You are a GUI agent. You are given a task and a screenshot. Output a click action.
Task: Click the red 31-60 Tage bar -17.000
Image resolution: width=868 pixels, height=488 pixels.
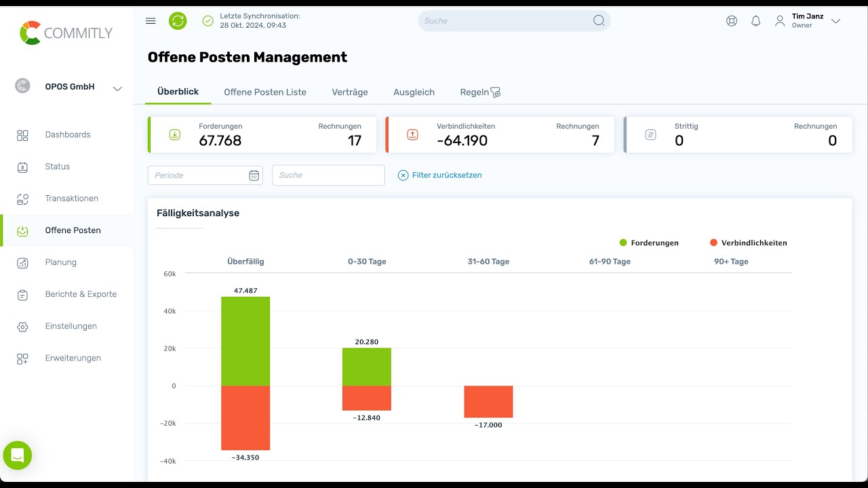[488, 402]
